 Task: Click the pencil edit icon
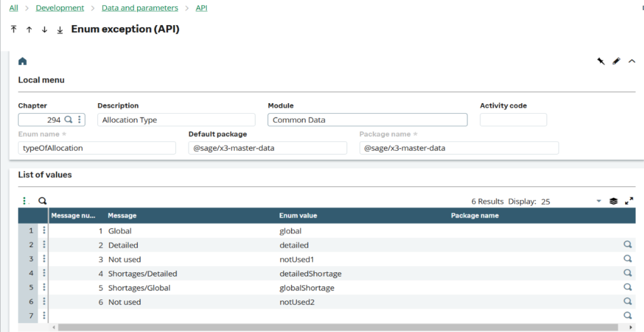pos(616,61)
